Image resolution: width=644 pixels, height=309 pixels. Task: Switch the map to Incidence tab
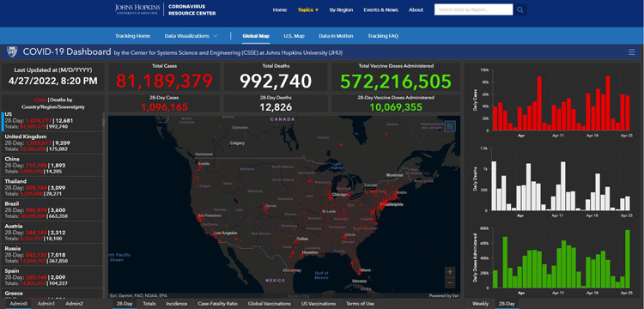point(177,304)
